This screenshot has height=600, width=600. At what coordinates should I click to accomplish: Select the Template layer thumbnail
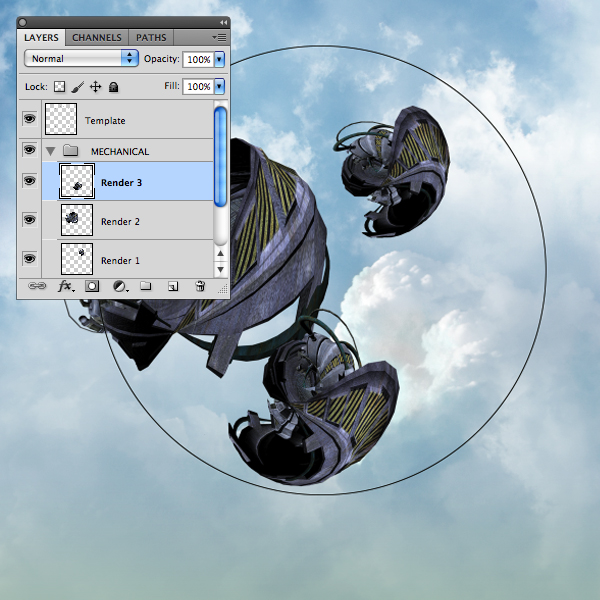tap(61, 119)
